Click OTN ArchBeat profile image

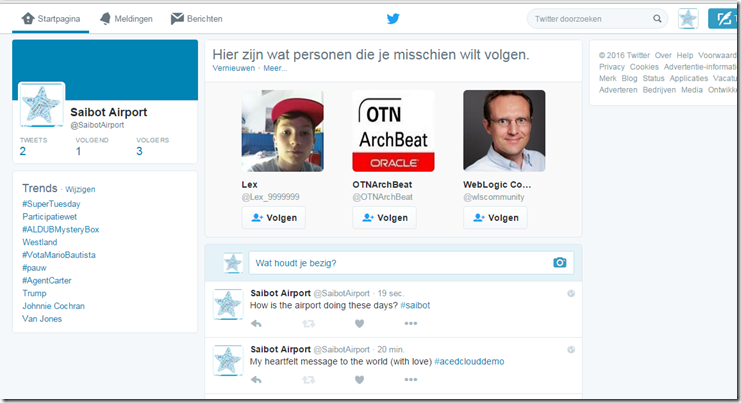tap(393, 131)
